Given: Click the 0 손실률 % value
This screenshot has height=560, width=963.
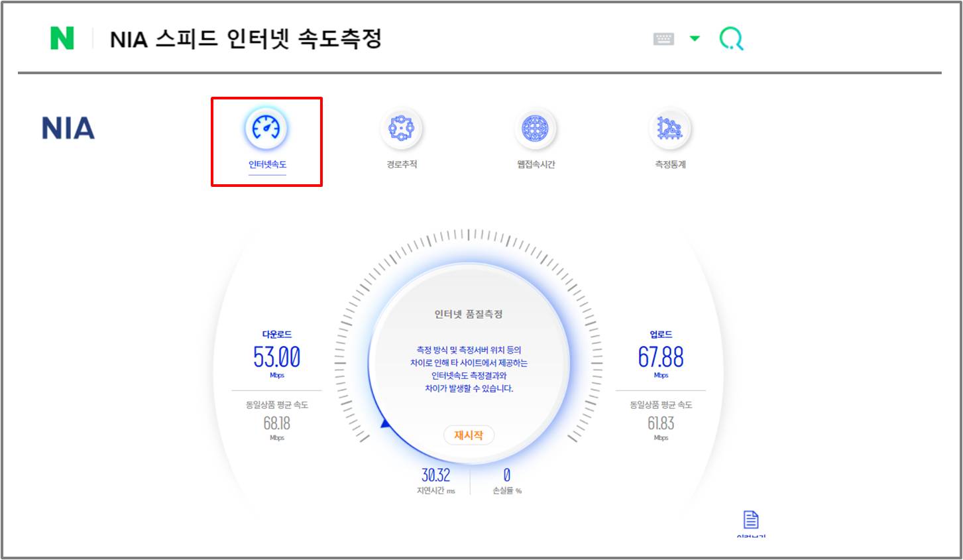Looking at the screenshot, I should pos(507,475).
